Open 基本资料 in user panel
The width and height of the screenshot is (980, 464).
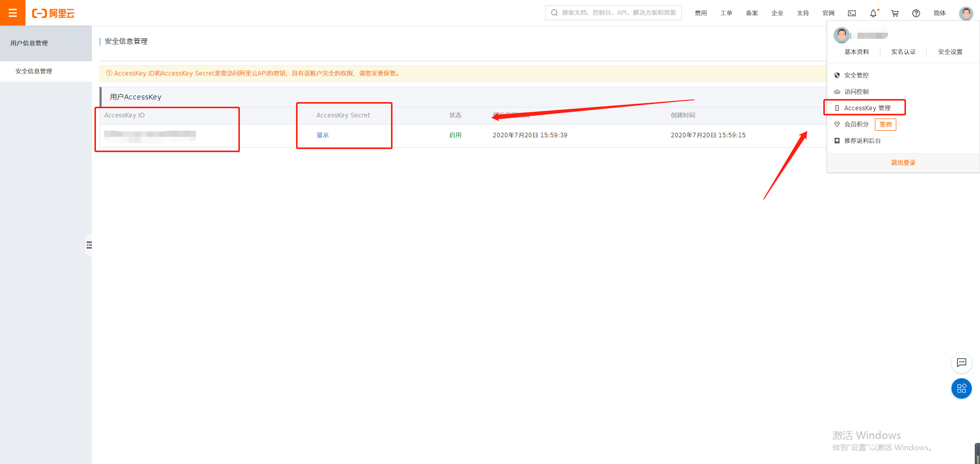(856, 52)
